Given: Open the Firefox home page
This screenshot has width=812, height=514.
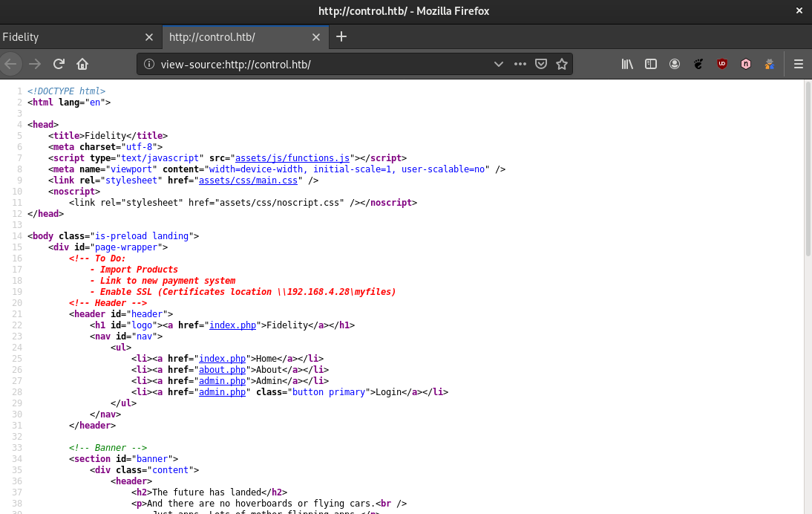Looking at the screenshot, I should click(82, 64).
